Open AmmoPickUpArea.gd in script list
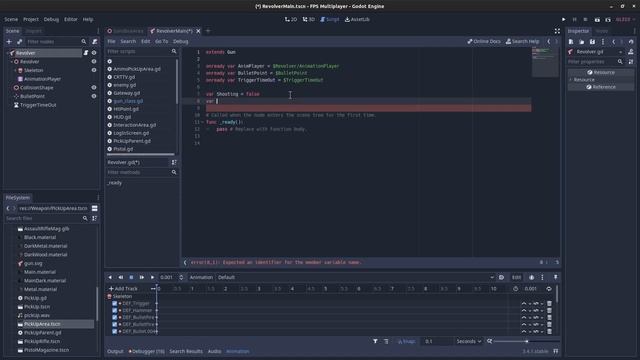Viewport: 640px width, 360px height. 137,69
